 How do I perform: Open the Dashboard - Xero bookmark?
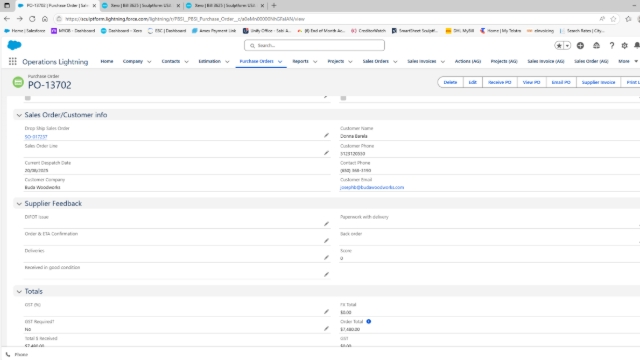pos(121,31)
